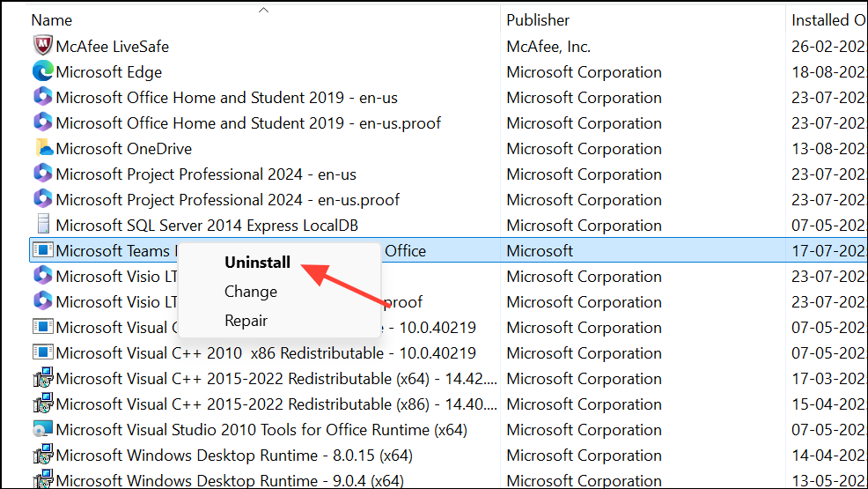This screenshot has width=868, height=489.
Task: Click the 17-03 install date of Visual C++ x64
Action: (828, 378)
